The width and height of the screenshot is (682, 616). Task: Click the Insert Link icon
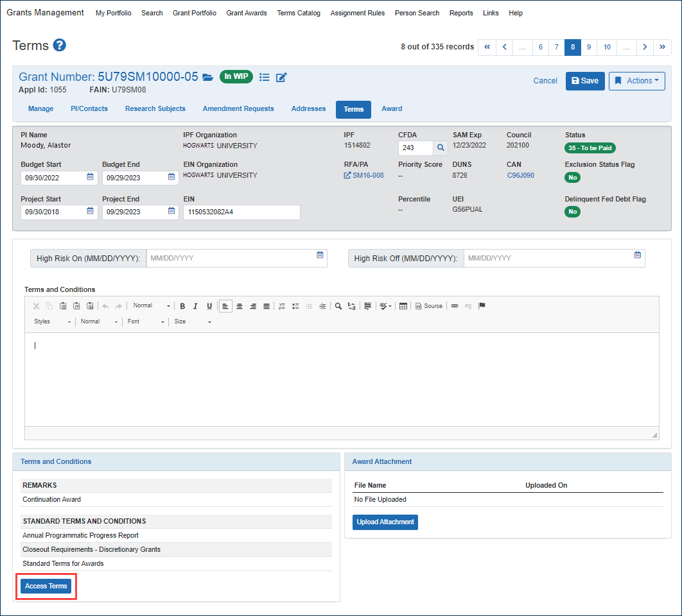[455, 306]
